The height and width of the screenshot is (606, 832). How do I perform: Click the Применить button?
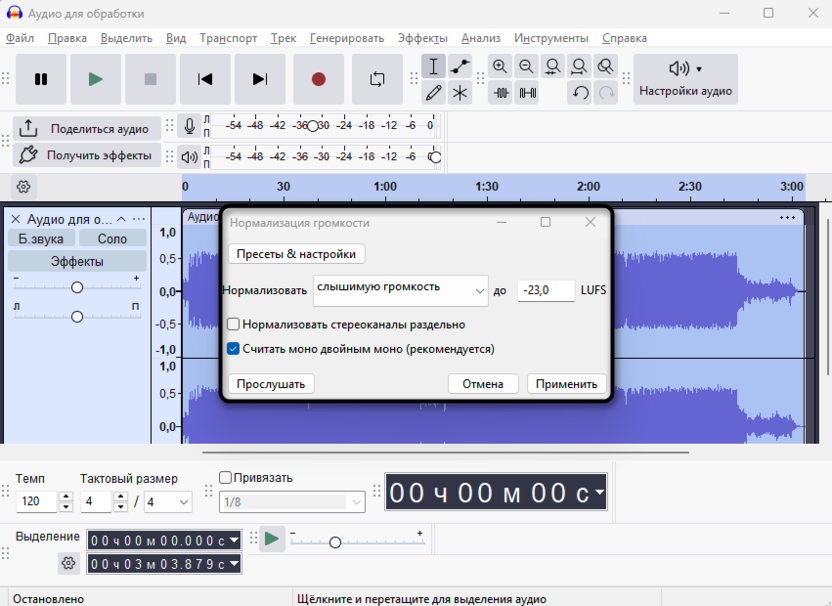click(x=566, y=384)
